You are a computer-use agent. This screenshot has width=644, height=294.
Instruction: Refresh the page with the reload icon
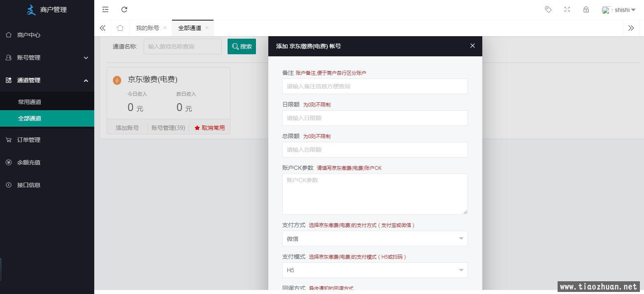click(x=124, y=9)
